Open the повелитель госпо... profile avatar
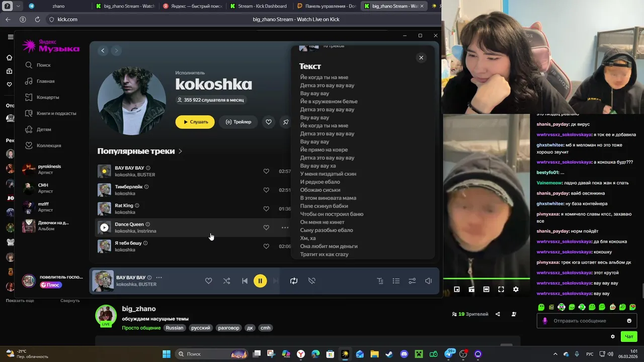Image resolution: width=644 pixels, height=362 pixels. pyautogui.click(x=29, y=281)
